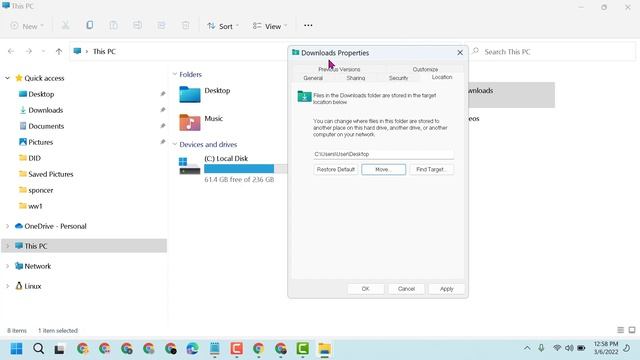The width and height of the screenshot is (640, 360).
Task: Open the Music folder icon
Action: 190,122
